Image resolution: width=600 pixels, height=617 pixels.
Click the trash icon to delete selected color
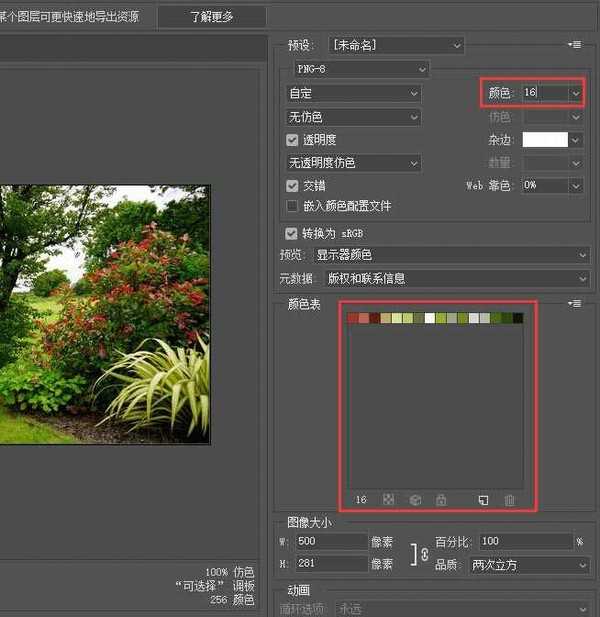click(509, 499)
